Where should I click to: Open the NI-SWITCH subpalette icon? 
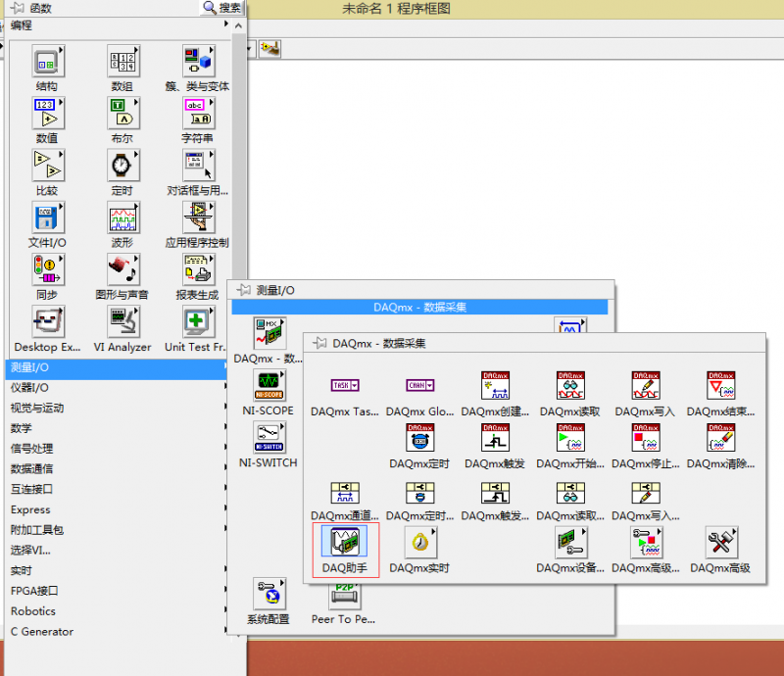(269, 437)
